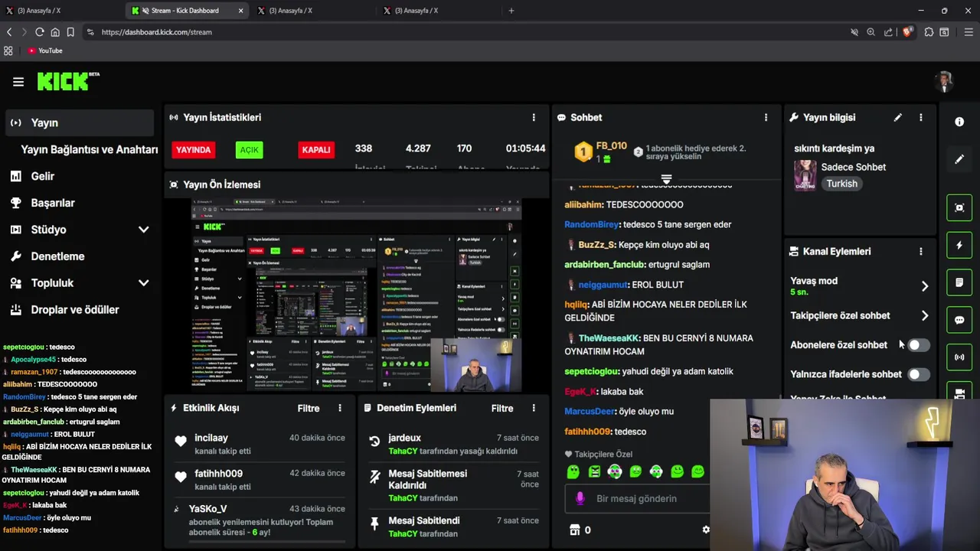Click the red YAYINDA badge
The image size is (980, 551).
pyautogui.click(x=193, y=150)
